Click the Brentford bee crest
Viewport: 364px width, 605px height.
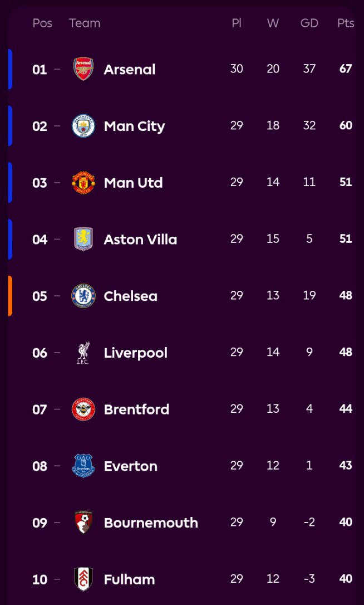(x=83, y=409)
